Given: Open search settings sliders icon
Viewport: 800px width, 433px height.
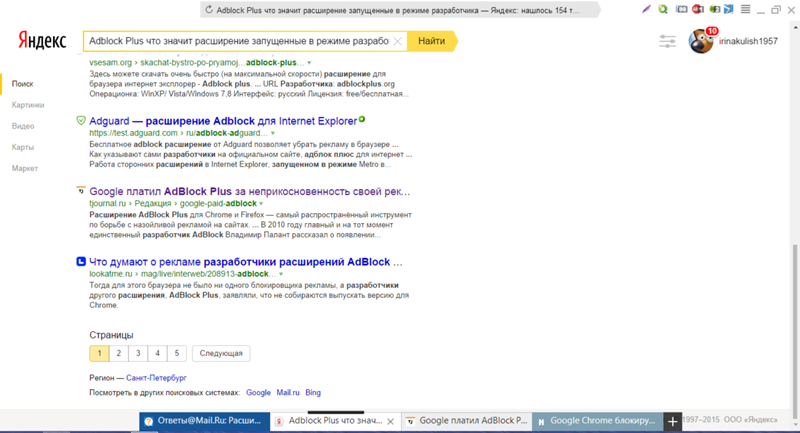Looking at the screenshot, I should coord(667,41).
